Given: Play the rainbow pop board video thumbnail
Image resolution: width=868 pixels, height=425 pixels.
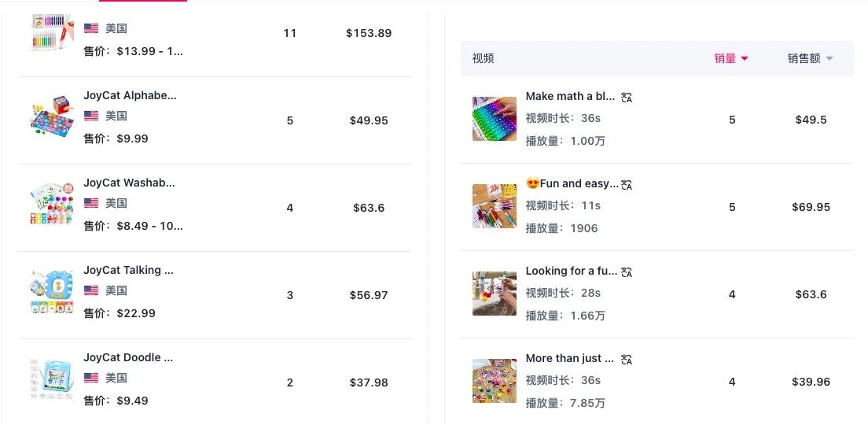Looking at the screenshot, I should [495, 119].
